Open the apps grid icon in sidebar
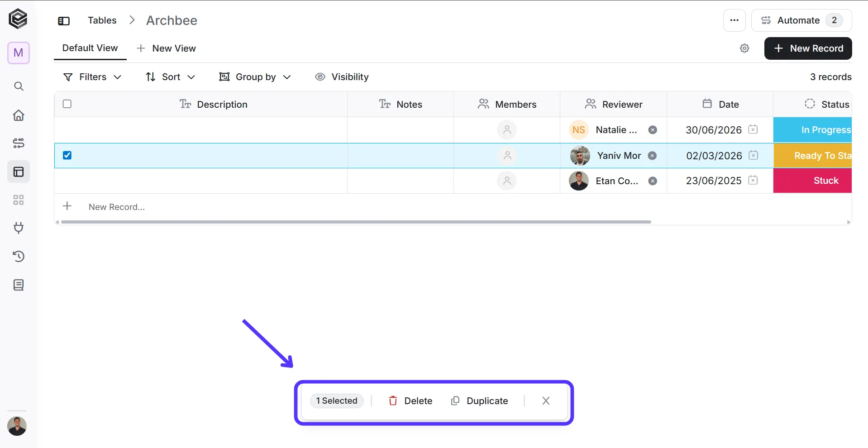 (x=19, y=200)
